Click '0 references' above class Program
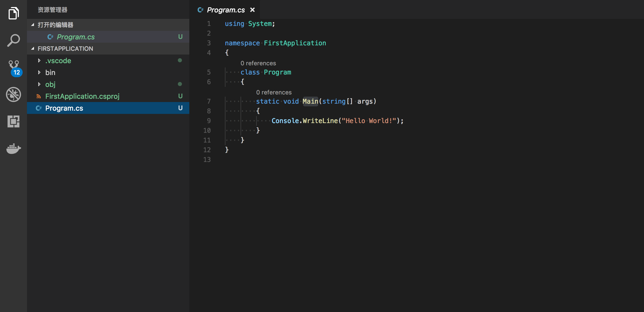Screen dimensions: 644x312 click(x=258, y=63)
